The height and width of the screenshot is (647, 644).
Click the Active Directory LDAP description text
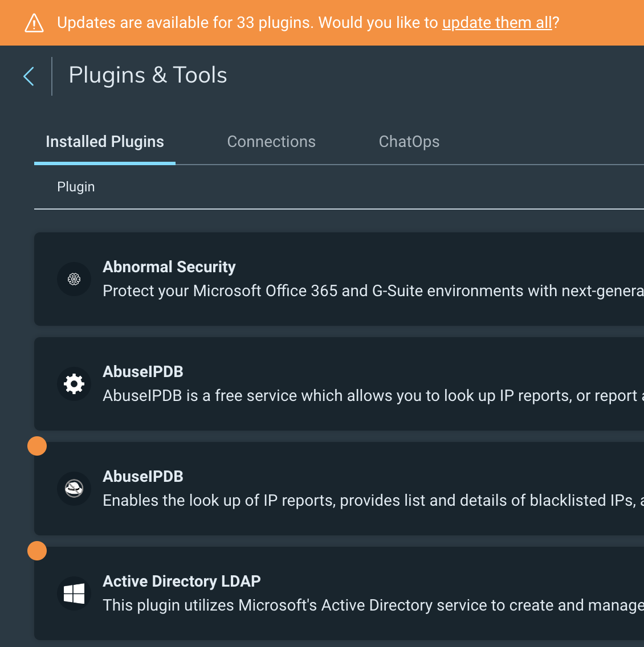[x=373, y=605]
